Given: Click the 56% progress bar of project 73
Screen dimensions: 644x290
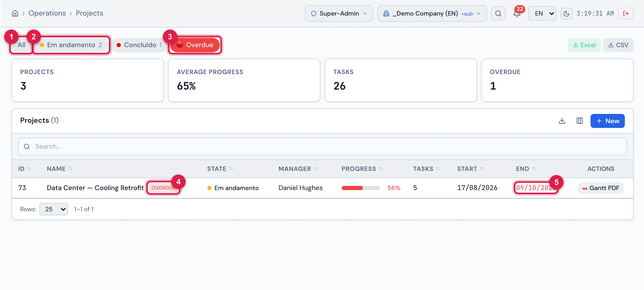Looking at the screenshot, I should 361,188.
